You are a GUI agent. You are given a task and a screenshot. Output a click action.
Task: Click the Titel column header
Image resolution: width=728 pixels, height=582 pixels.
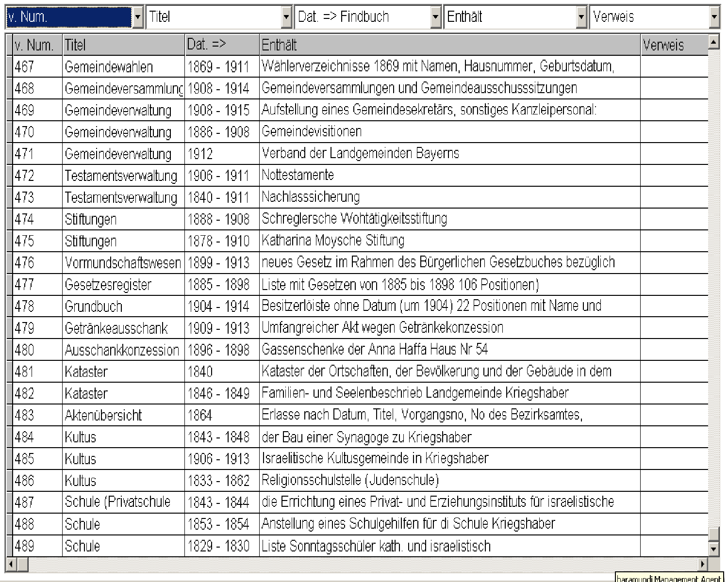[124, 45]
